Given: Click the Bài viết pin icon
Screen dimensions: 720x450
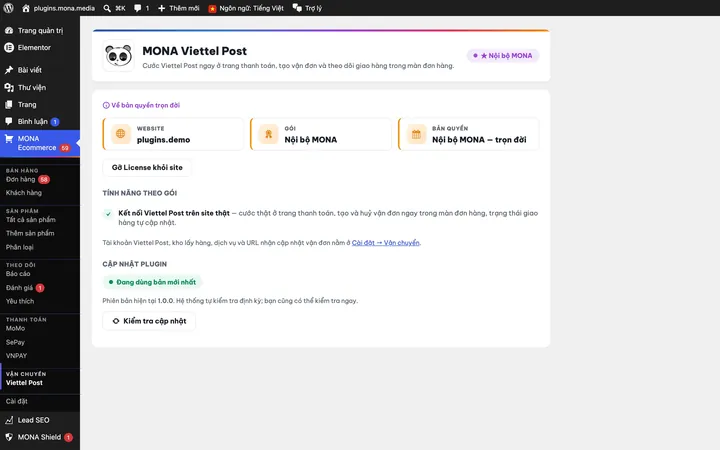Looking at the screenshot, I should 9,70.
